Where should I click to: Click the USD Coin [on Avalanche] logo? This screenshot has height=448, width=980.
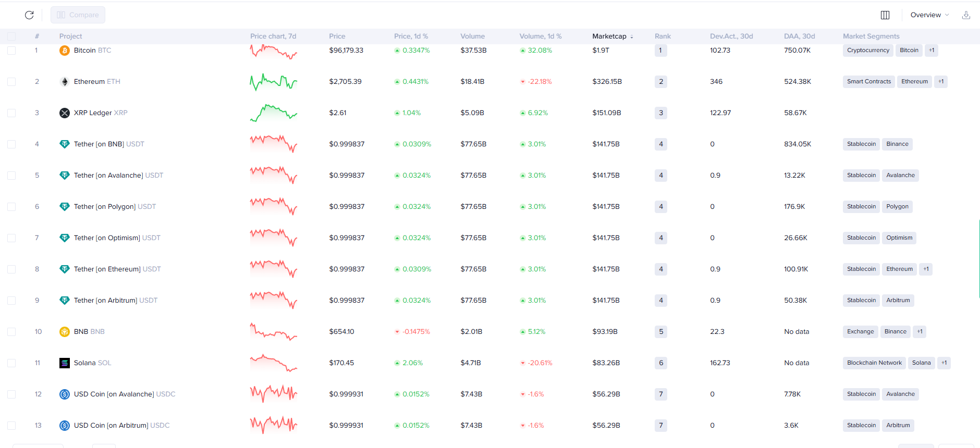pyautogui.click(x=65, y=394)
